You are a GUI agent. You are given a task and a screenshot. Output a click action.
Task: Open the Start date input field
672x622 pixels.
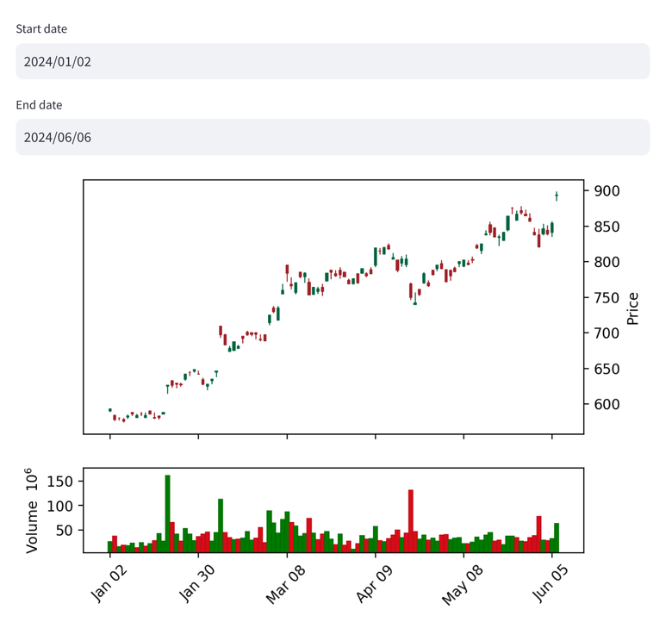(333, 61)
